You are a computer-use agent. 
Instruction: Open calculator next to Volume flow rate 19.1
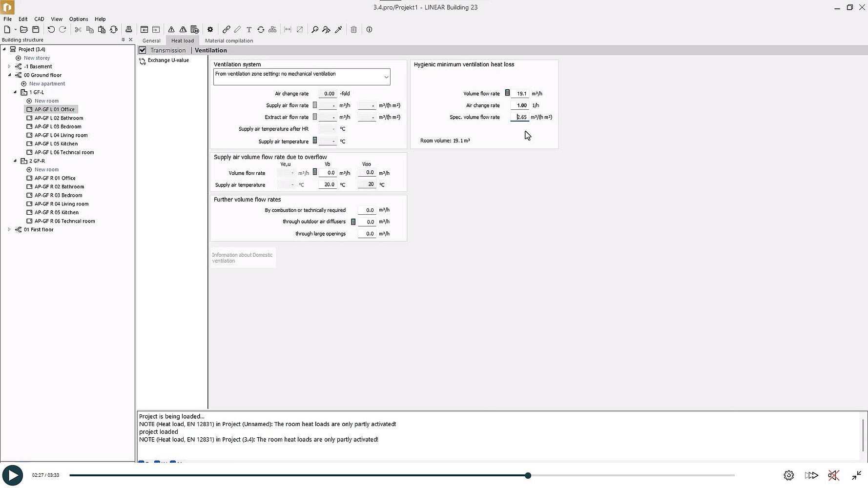tap(507, 93)
